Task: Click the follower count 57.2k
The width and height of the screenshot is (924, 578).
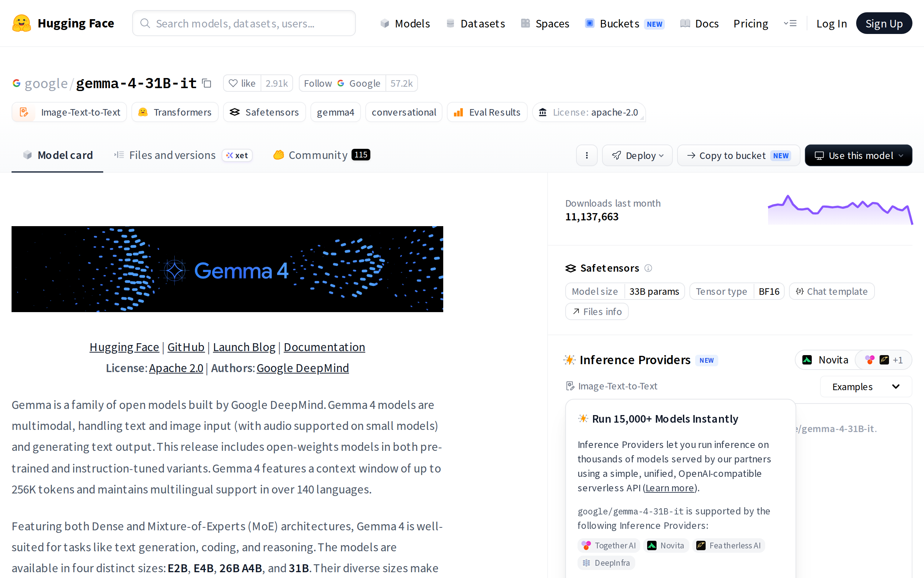Action: pos(402,83)
